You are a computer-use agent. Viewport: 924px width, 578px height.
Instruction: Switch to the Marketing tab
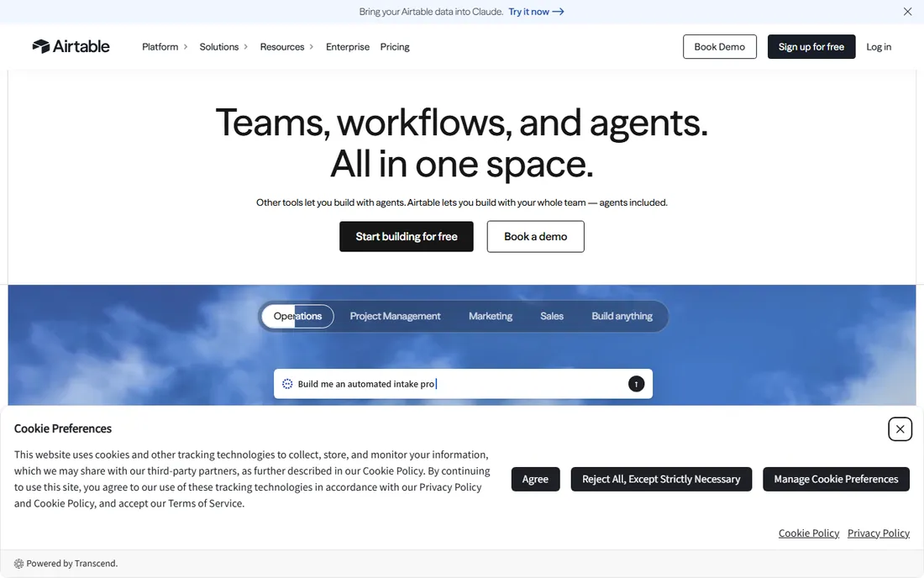tap(491, 317)
